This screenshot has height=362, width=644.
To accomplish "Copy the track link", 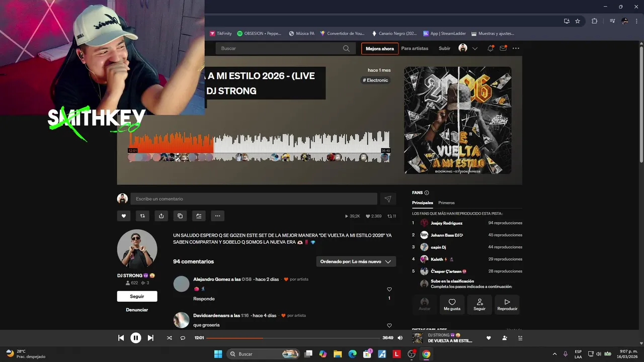I will (180, 216).
